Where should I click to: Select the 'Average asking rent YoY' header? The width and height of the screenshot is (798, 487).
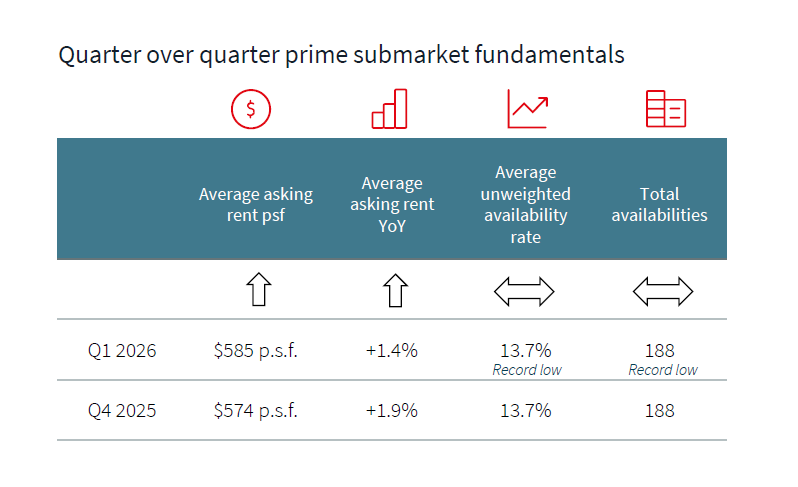coord(392,204)
